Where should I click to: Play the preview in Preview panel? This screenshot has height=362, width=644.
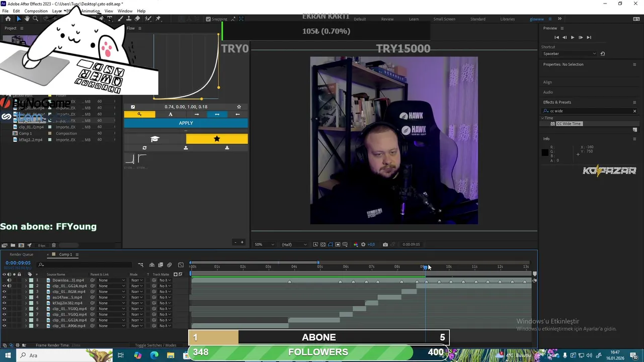tap(572, 37)
